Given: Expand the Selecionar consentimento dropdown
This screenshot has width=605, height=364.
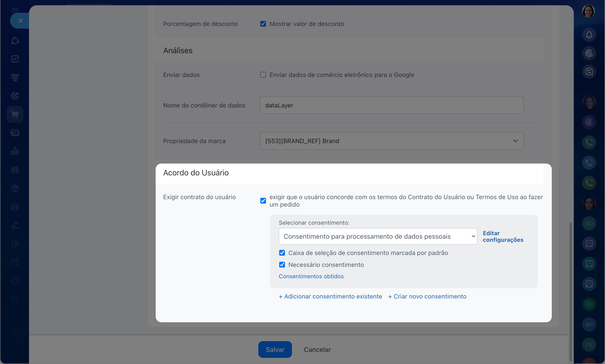Looking at the screenshot, I should (x=378, y=237).
